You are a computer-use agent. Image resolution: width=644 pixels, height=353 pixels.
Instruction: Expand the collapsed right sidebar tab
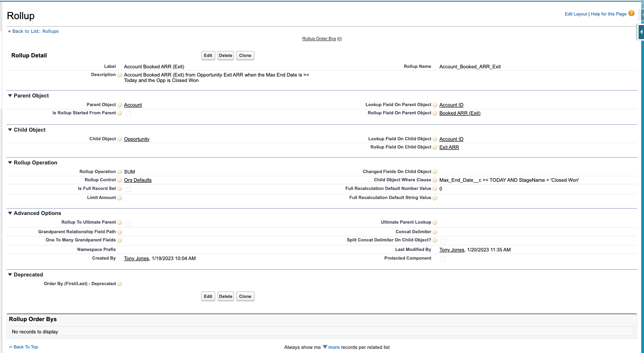[x=641, y=32]
